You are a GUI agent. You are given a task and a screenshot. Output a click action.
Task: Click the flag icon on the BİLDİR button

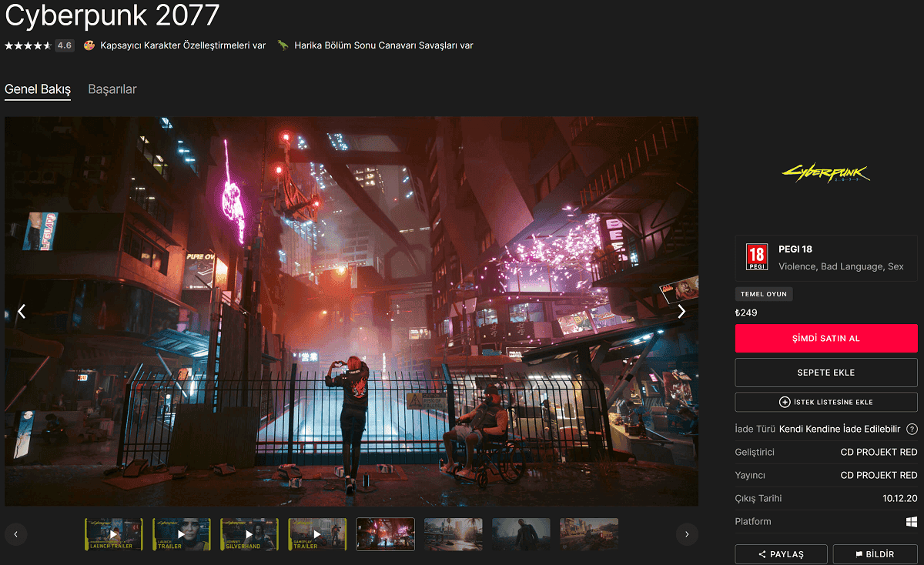pos(859,553)
